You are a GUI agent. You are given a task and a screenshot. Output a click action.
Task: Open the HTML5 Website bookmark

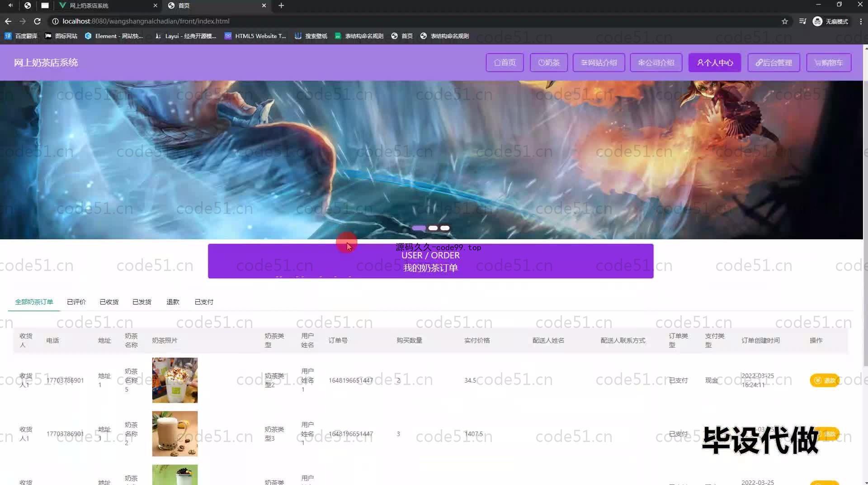point(255,36)
